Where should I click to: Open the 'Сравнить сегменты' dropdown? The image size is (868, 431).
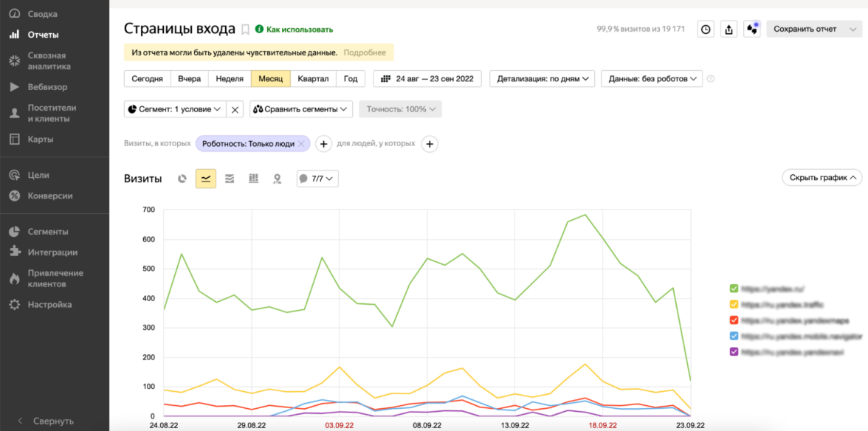click(x=301, y=109)
